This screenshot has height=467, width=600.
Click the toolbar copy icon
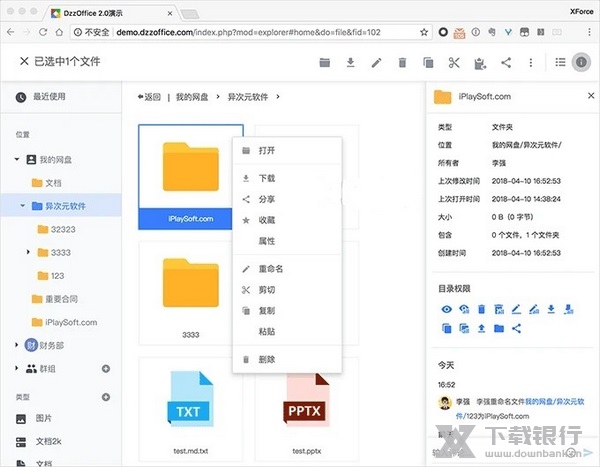[428, 62]
